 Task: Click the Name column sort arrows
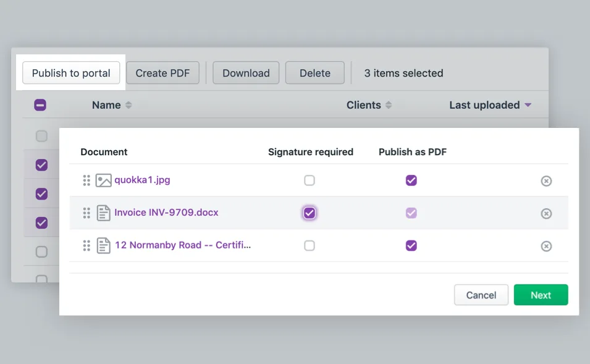(129, 105)
